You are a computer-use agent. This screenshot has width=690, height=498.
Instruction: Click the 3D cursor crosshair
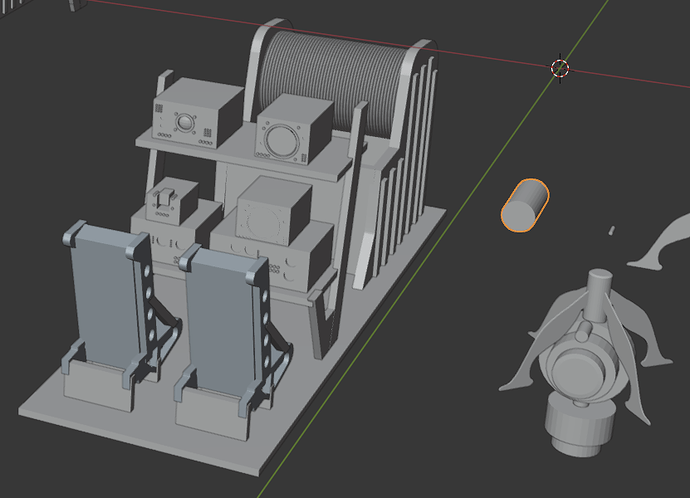pyautogui.click(x=560, y=68)
